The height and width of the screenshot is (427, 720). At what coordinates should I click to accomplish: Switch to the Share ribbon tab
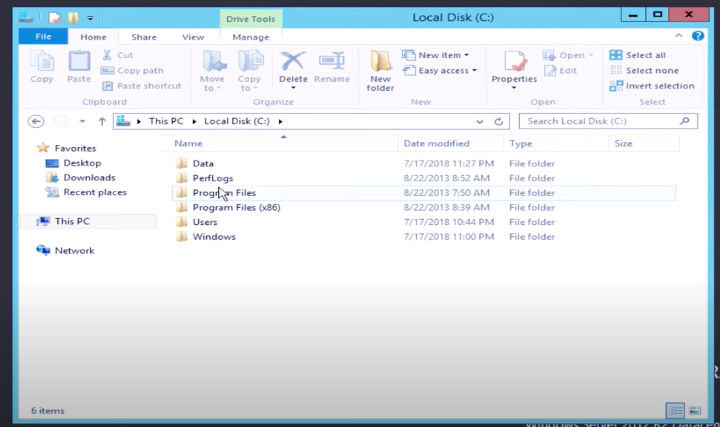click(x=144, y=37)
